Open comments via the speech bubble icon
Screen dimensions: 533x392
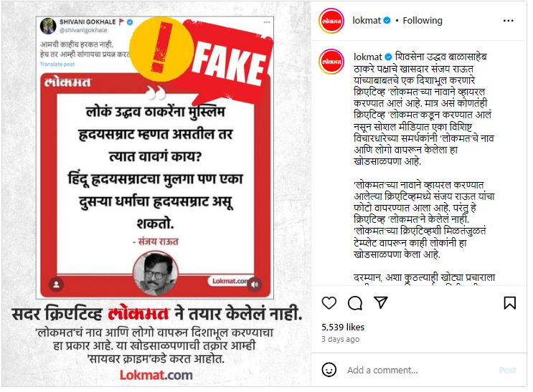click(x=355, y=302)
